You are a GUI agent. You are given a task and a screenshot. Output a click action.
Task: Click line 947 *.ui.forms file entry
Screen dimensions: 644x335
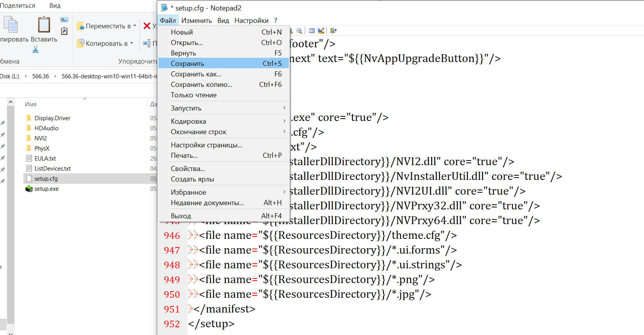coord(328,250)
